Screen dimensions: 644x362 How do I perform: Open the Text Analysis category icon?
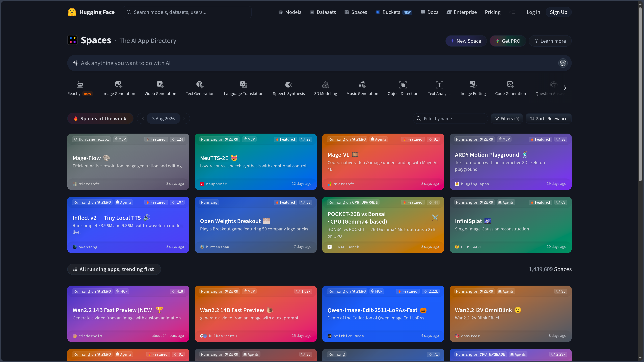pos(439,85)
